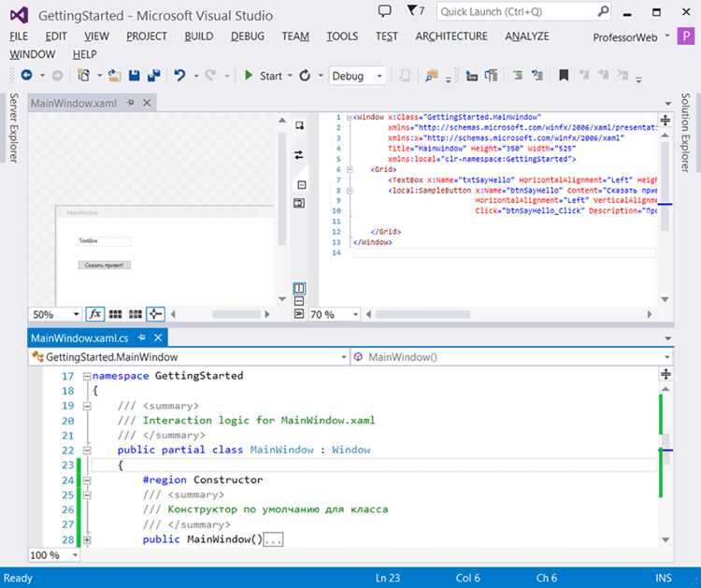The image size is (701, 588).
Task: Collapse the namespace GettingStarted code block
Action: [x=87, y=376]
